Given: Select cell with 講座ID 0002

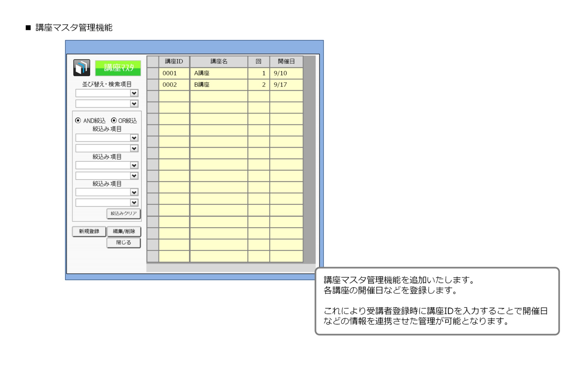Looking at the screenshot, I should [174, 85].
